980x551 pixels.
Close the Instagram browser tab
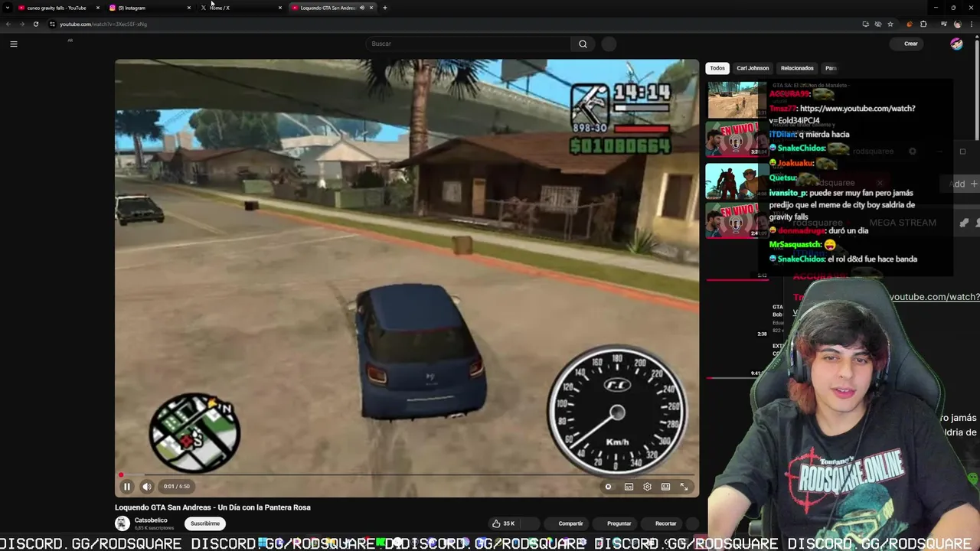(188, 8)
